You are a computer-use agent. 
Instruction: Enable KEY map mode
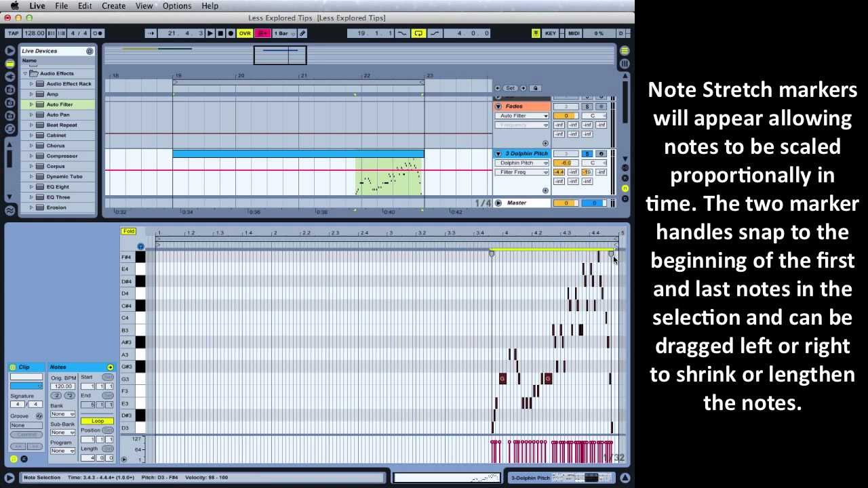(551, 33)
